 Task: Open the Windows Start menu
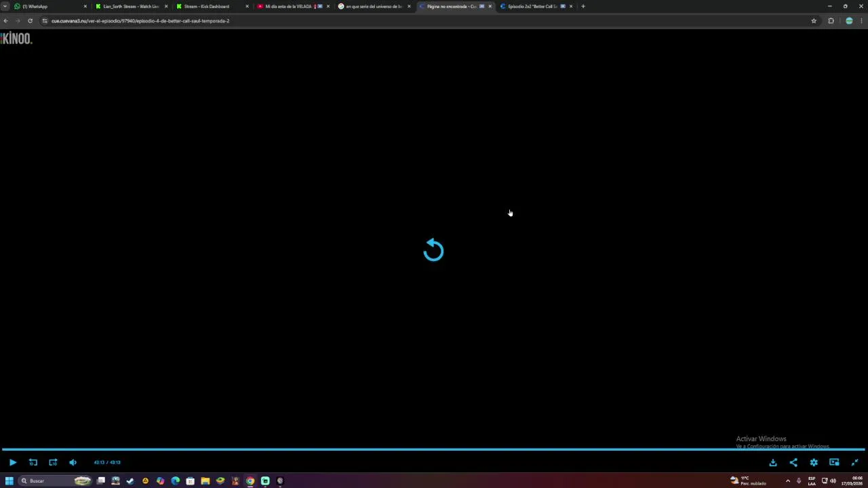point(9,481)
